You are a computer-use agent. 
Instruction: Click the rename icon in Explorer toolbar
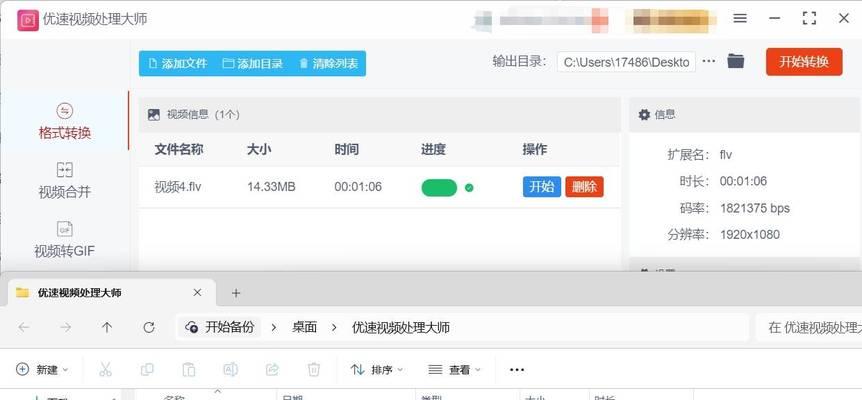tap(230, 370)
